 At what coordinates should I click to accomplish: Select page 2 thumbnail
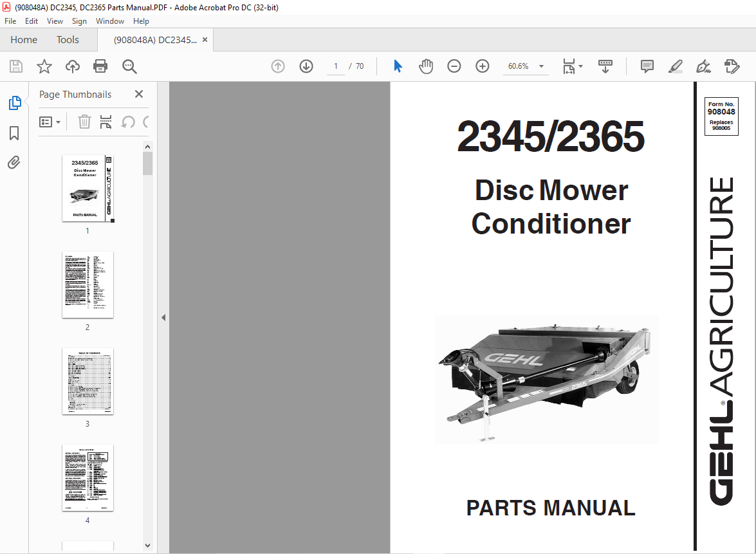tap(88, 284)
